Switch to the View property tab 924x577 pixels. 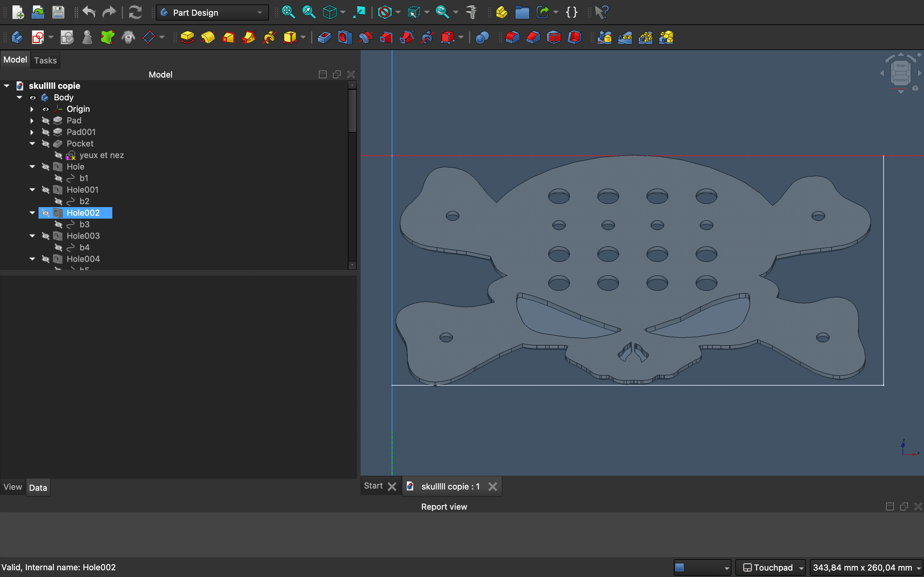click(13, 487)
